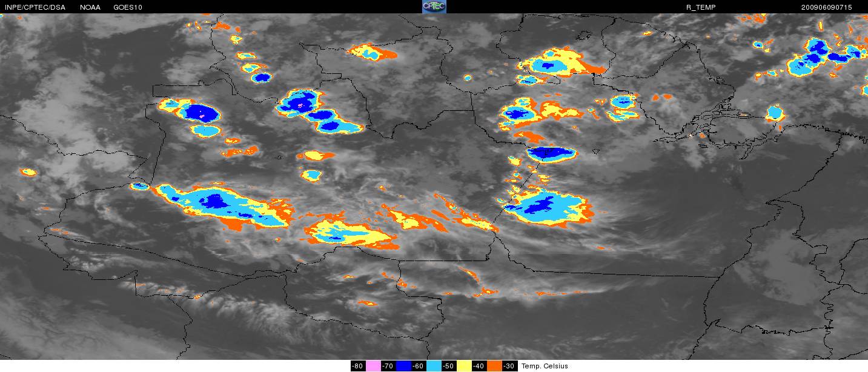Click the -30 legend value
The width and height of the screenshot is (868, 372).
point(509,366)
